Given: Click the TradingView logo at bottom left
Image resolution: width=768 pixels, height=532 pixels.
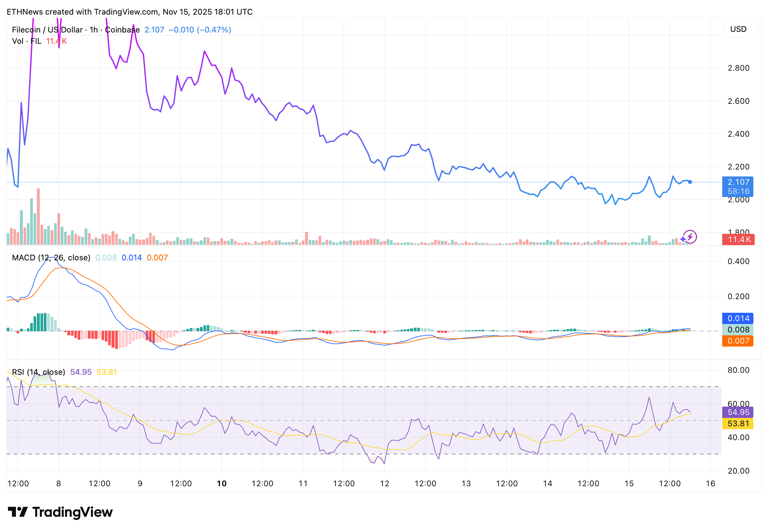Looking at the screenshot, I should click(x=60, y=512).
